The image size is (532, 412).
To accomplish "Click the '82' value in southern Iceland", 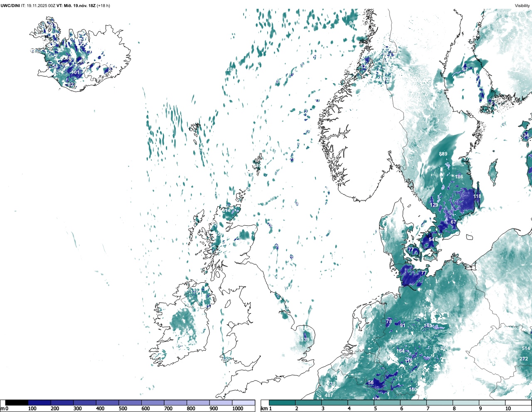I will pyautogui.click(x=71, y=85).
